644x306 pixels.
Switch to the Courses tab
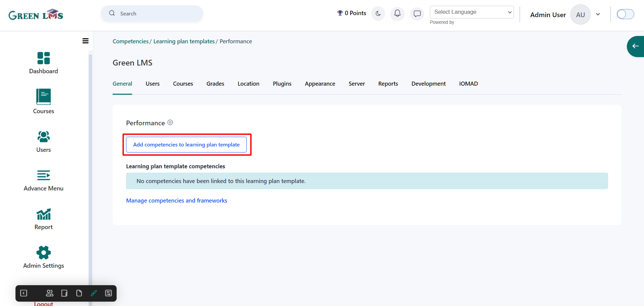coord(183,84)
